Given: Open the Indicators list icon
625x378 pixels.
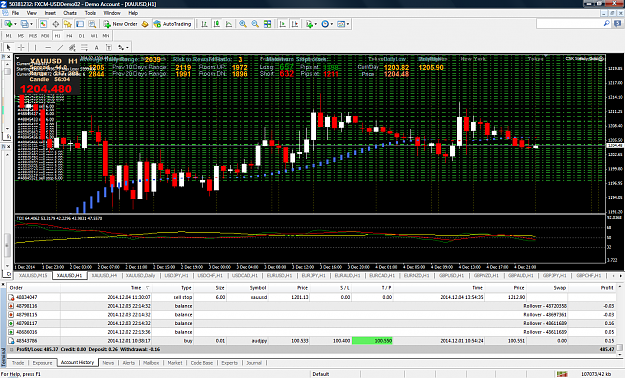Looking at the screenshot, I should (309, 24).
